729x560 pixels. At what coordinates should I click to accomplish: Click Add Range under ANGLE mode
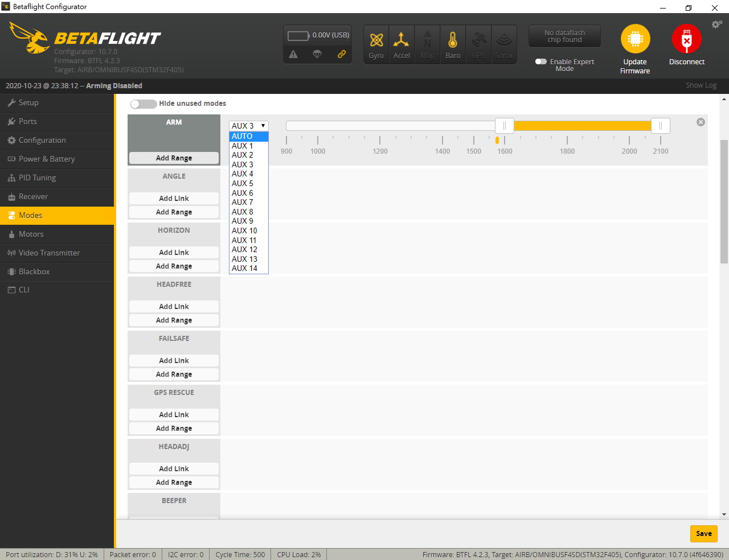(174, 212)
